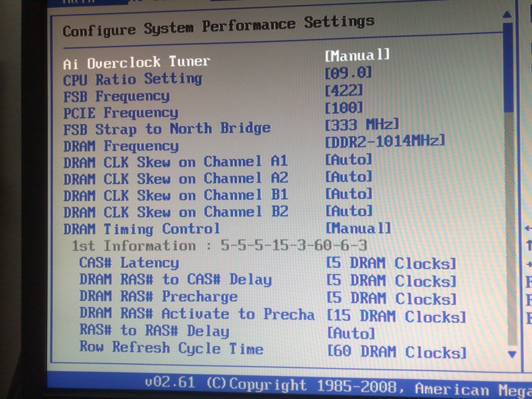Select DRAM RAS# Activate to Precha label

click(x=197, y=314)
